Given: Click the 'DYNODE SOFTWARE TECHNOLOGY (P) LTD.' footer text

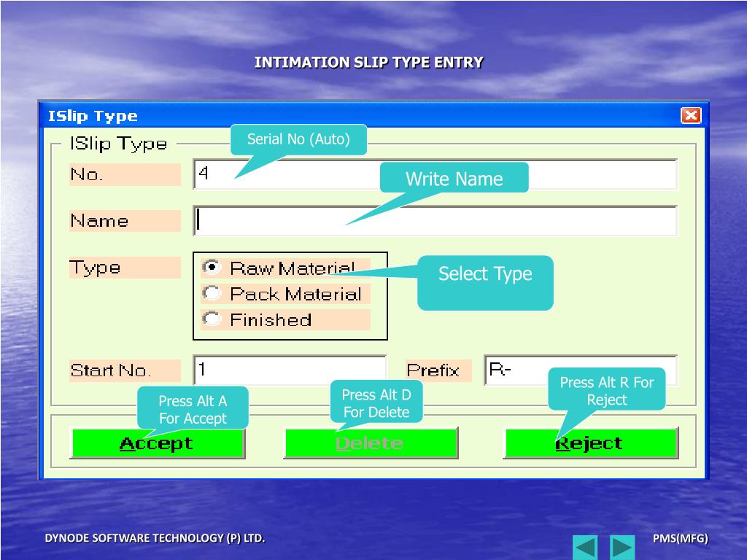Looking at the screenshot, I should pos(155,538).
